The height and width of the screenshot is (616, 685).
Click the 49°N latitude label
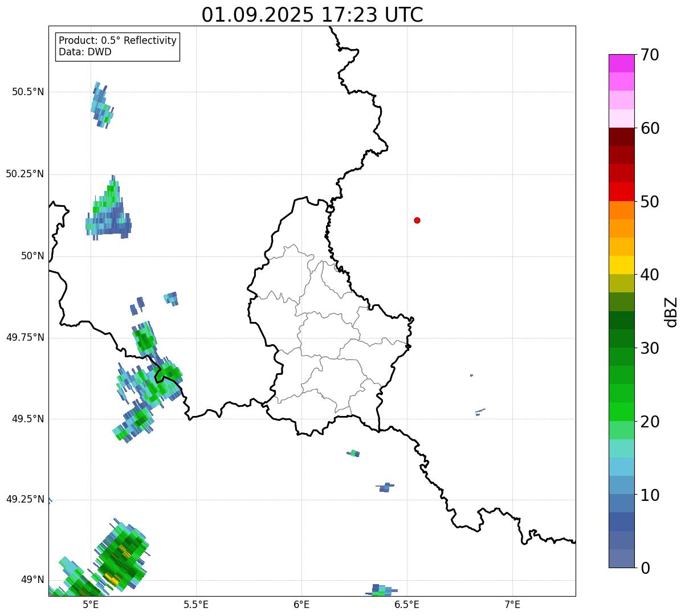(x=32, y=580)
